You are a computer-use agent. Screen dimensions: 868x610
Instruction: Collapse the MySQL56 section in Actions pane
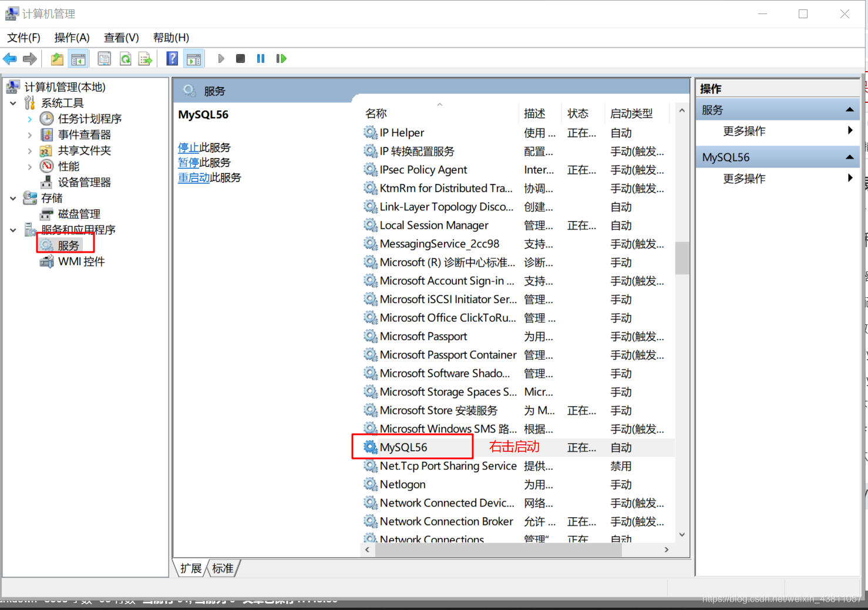849,157
